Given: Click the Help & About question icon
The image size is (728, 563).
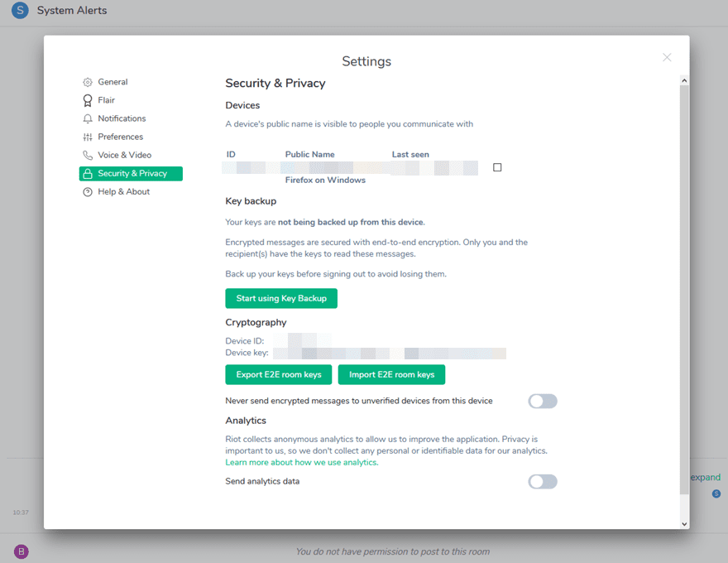Looking at the screenshot, I should click(88, 192).
